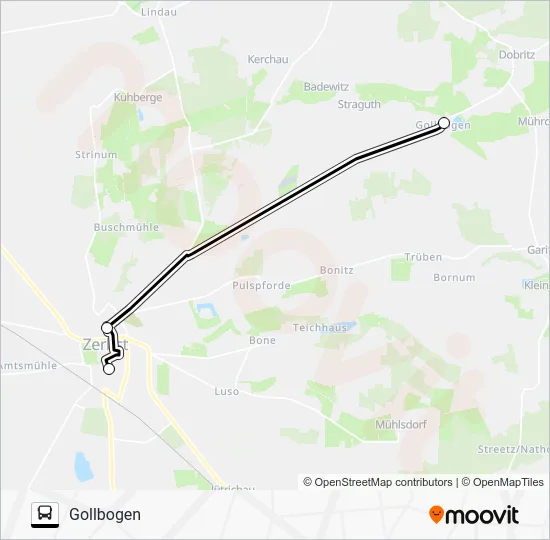Viewport: 550px width, 540px height.
Task: Click the Zerbst town label
Action: [x=105, y=345]
